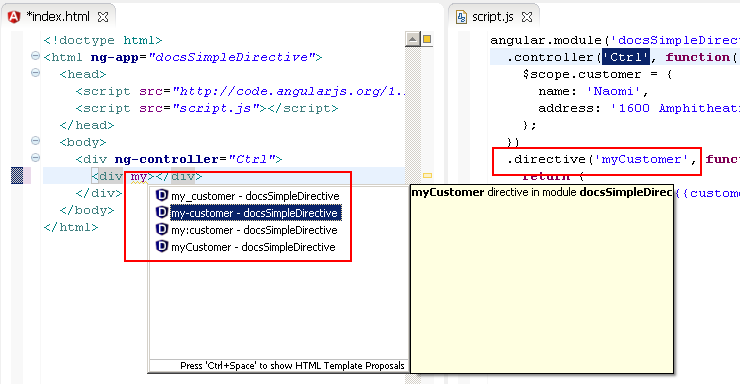The height and width of the screenshot is (384, 740).
Task: Close the index.html editor tab
Action: (103, 17)
